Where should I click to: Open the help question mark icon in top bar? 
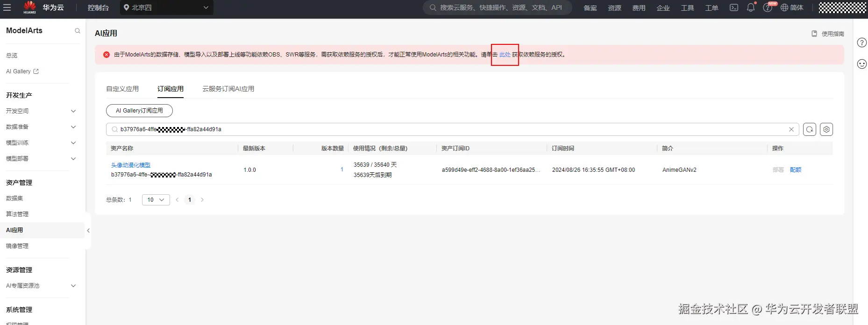coord(767,7)
